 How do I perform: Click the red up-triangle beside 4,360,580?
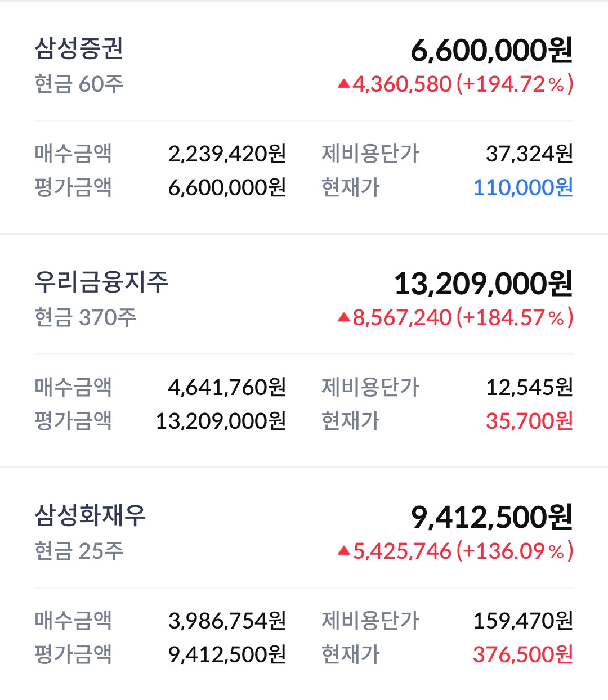(x=344, y=84)
